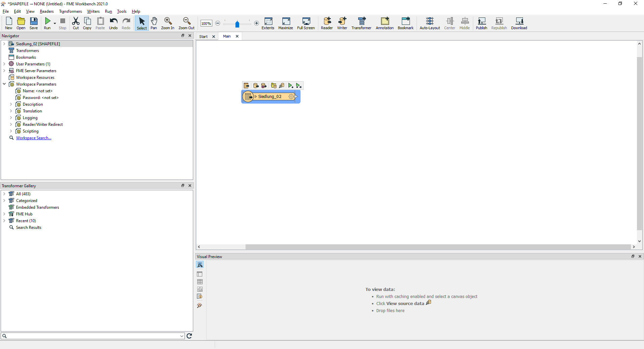Toggle grid display in Visual Preview
Screen dimensions: 644x349
point(200,282)
